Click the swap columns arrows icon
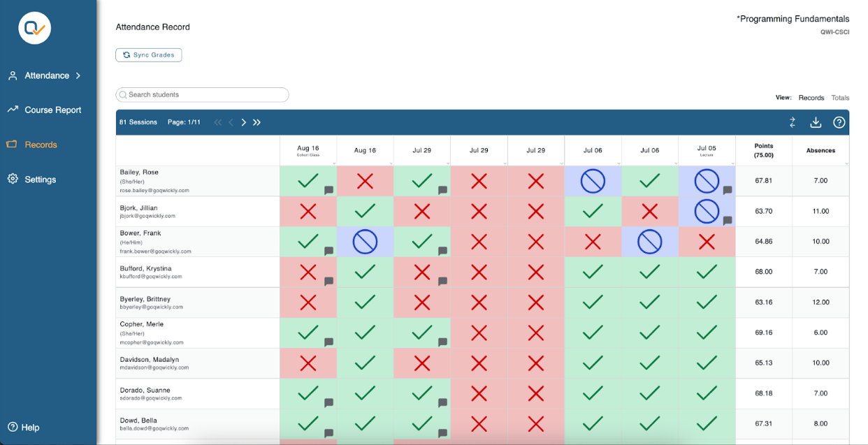868x445 pixels. click(793, 122)
